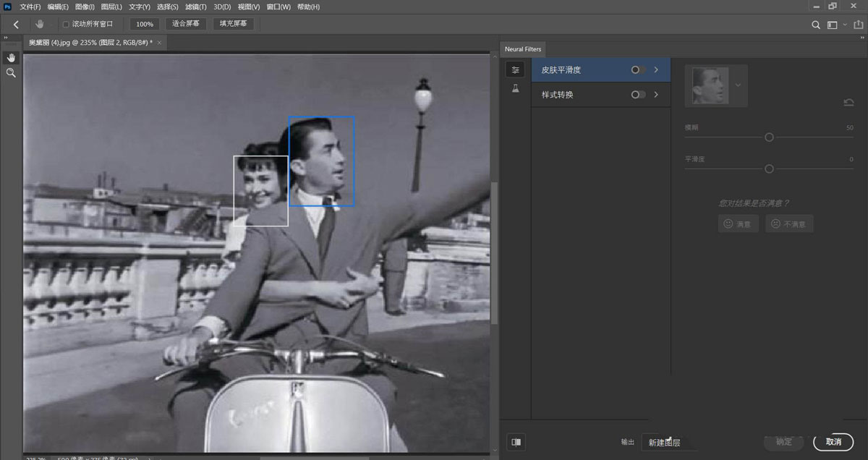Screen dimensions: 868x460
Task: Expand the 样式转换 filter chevron
Action: coord(656,95)
